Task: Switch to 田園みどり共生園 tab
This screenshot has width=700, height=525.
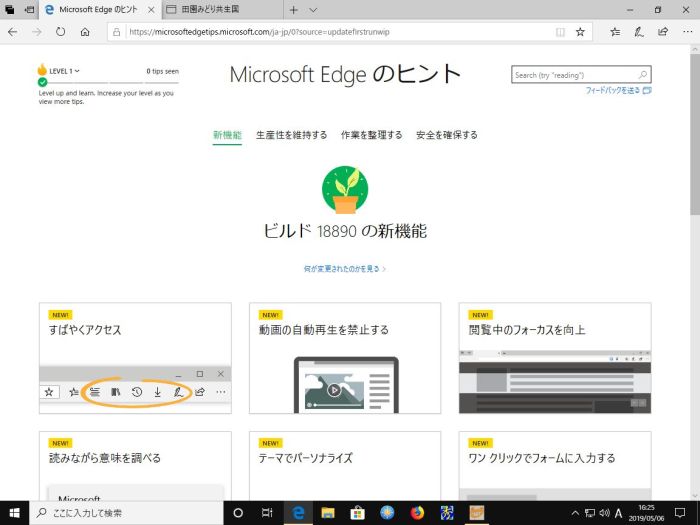Action: point(220,9)
